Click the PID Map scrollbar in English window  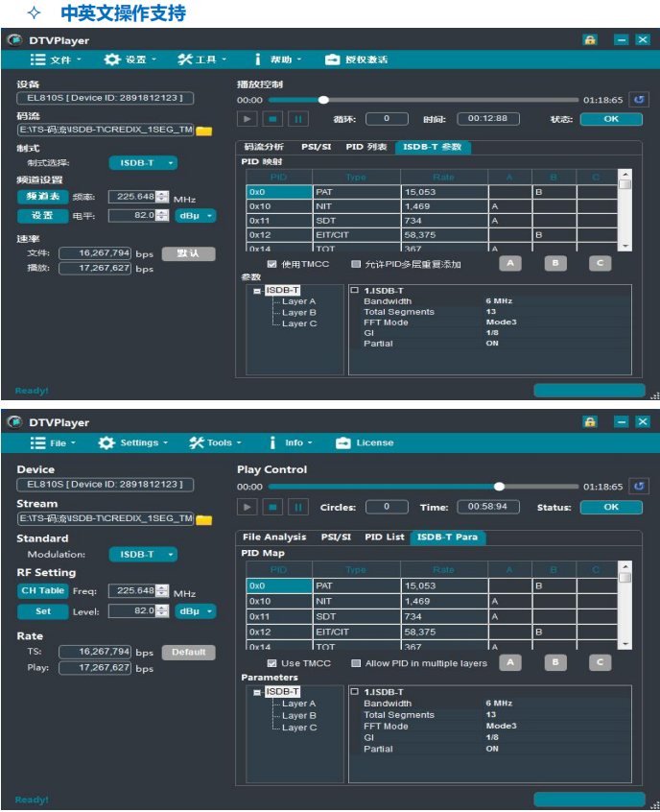(x=625, y=605)
